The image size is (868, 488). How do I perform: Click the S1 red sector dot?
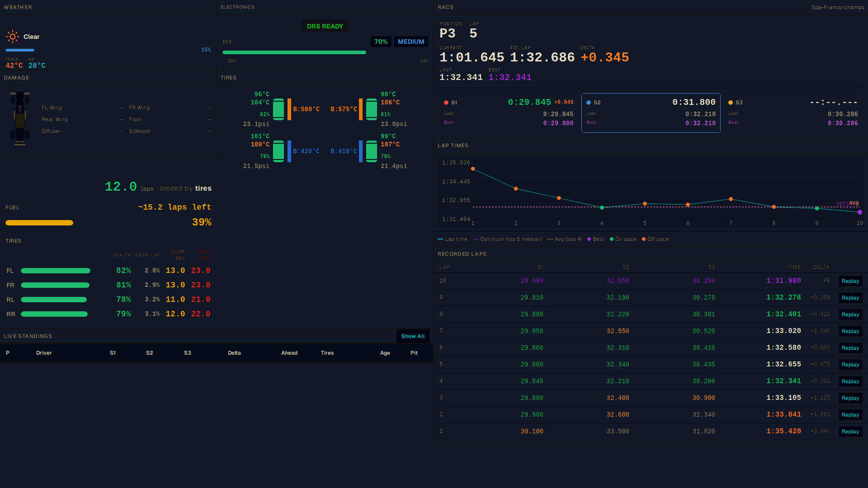click(x=446, y=103)
